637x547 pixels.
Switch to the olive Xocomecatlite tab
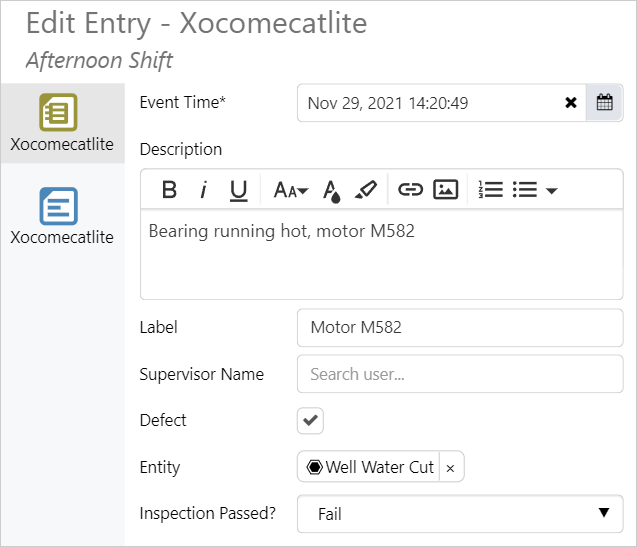tap(62, 123)
